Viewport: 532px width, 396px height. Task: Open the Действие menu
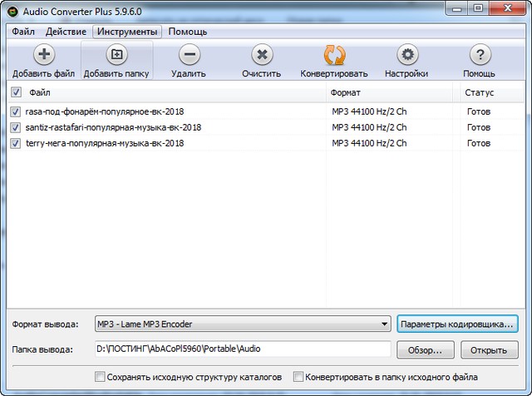(x=66, y=32)
